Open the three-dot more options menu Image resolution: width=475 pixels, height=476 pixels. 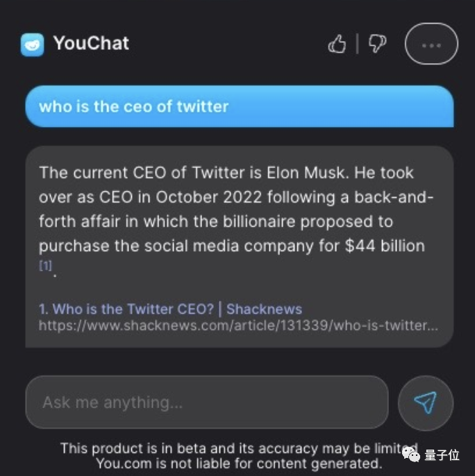(431, 44)
